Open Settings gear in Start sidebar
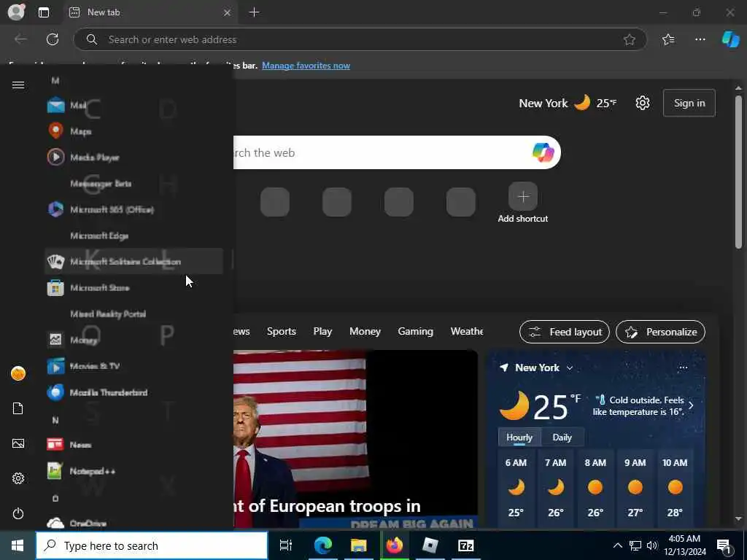The height and width of the screenshot is (560, 747). tap(18, 478)
